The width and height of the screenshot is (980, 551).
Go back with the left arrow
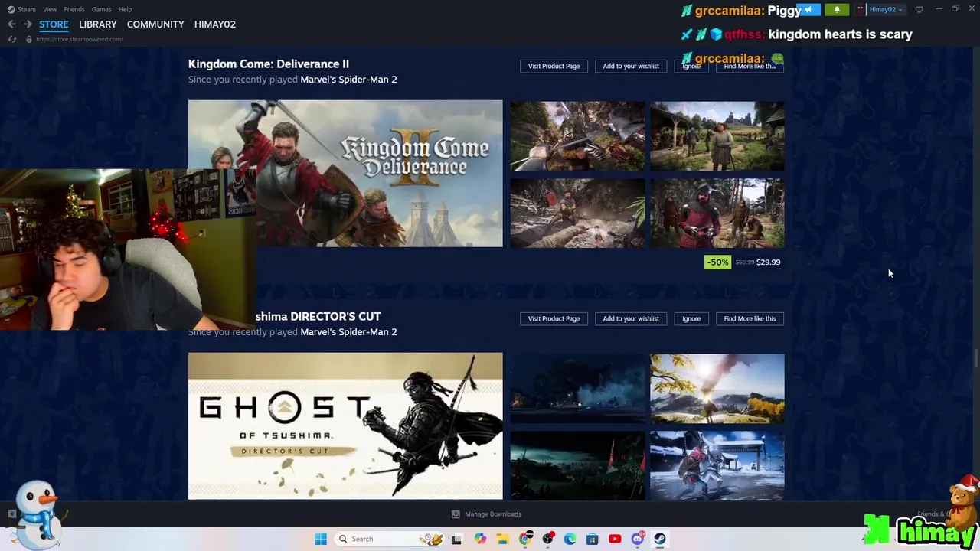click(x=11, y=24)
